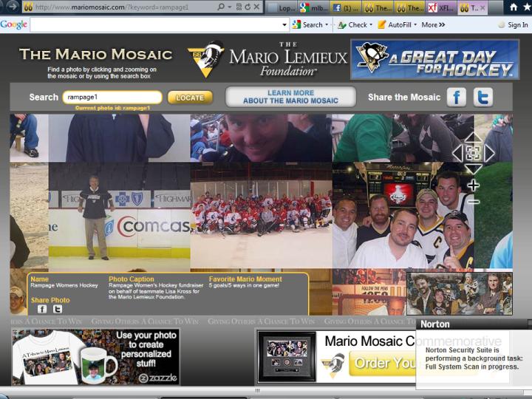
Task: Open the Zazzle personalized stuff ad
Action: click(95, 357)
